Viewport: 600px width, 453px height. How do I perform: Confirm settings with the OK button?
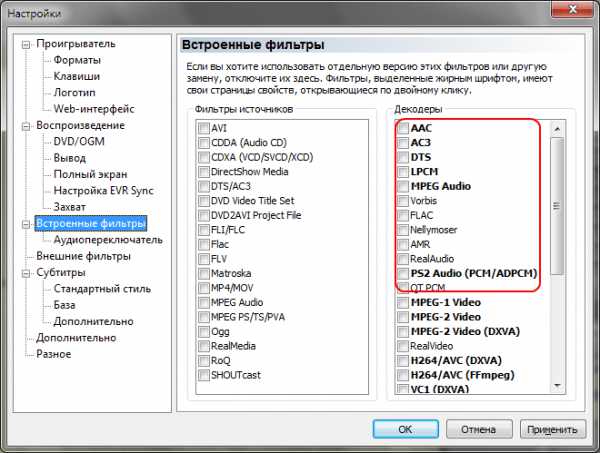[406, 429]
